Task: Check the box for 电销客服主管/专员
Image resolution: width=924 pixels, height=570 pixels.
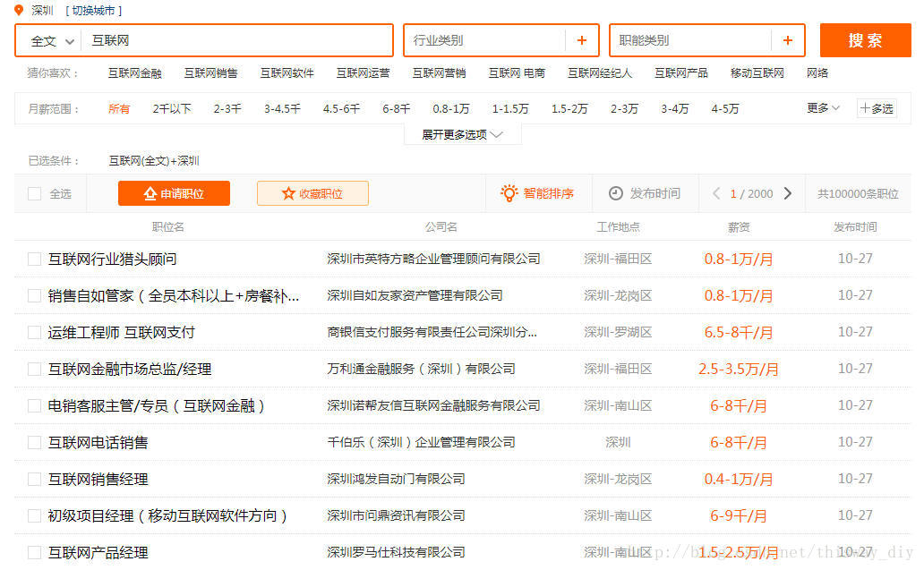Action: [x=35, y=405]
